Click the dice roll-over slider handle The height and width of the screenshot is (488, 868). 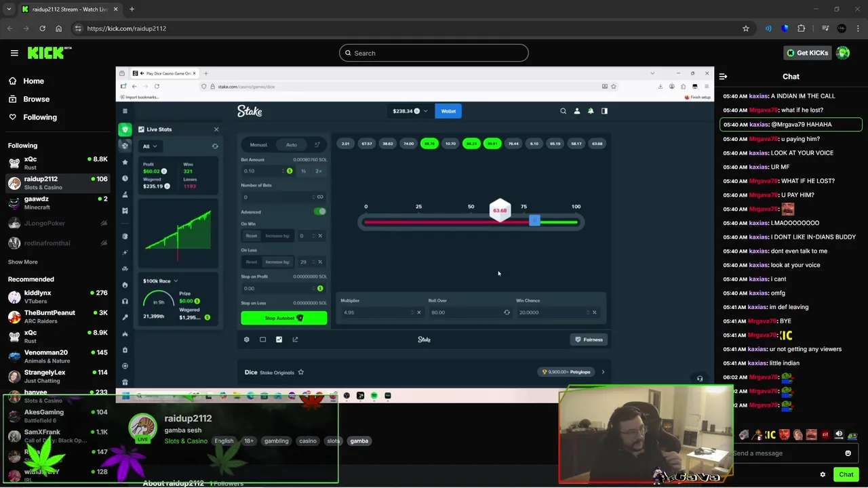[x=534, y=221]
